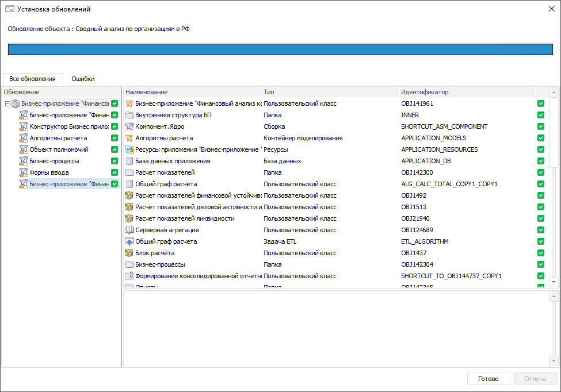Click the folder icon next to Внутренняя структура БП
561x392 pixels.
point(129,115)
